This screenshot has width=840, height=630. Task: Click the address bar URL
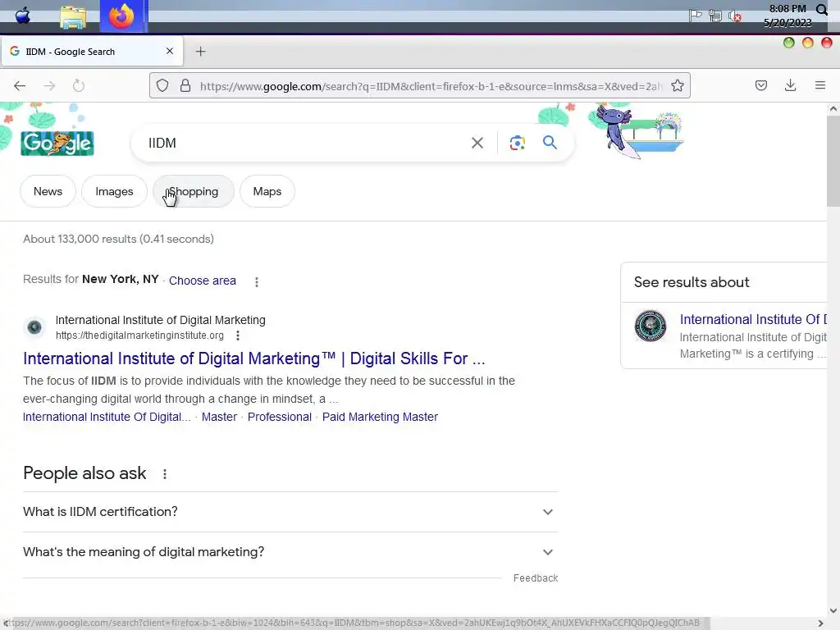coord(431,86)
